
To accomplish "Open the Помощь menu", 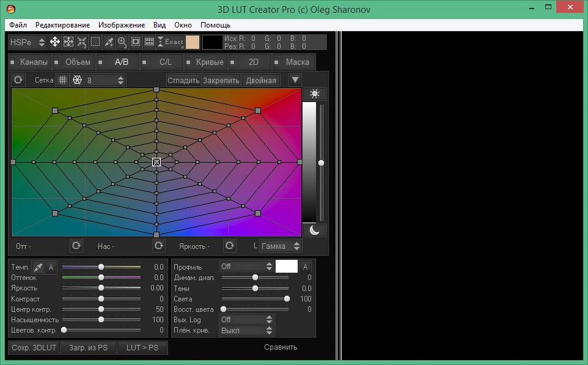I will [215, 24].
